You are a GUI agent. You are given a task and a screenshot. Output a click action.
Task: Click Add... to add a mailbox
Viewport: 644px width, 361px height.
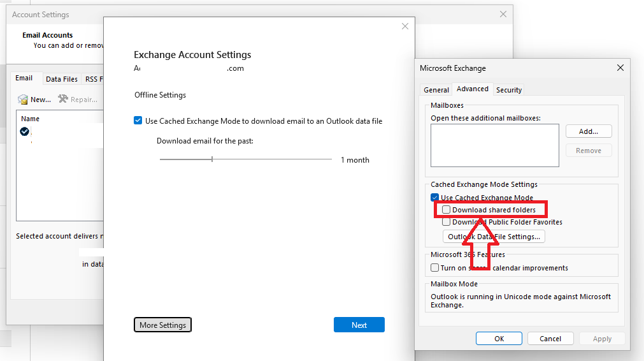(589, 131)
